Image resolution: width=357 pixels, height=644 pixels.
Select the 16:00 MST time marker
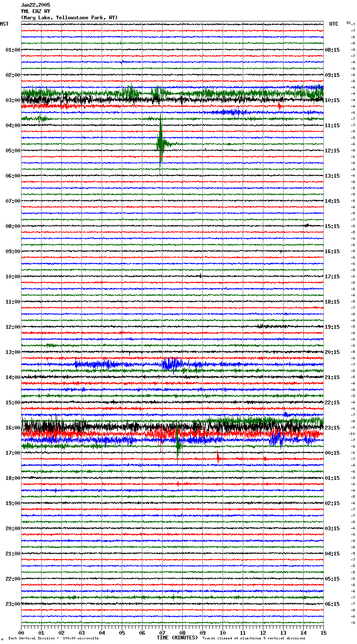(x=13, y=428)
